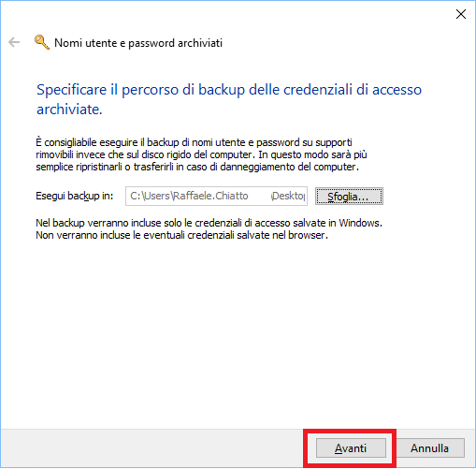
Task: Click the Non verranno incluse browser note
Action: pyautogui.click(x=182, y=235)
